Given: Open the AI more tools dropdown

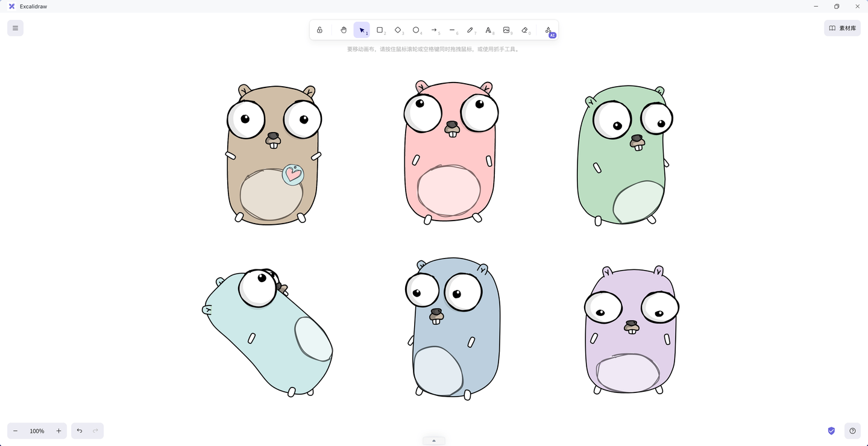Looking at the screenshot, I should (548, 30).
